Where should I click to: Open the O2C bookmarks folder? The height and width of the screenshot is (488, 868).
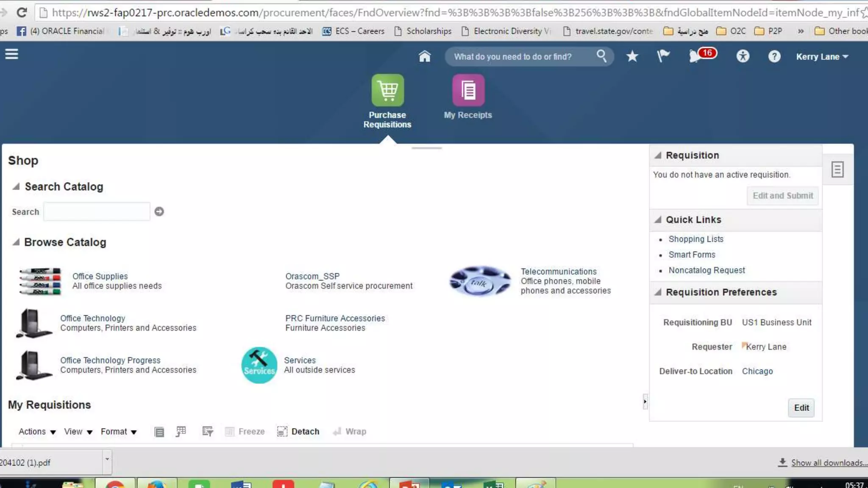tap(731, 31)
